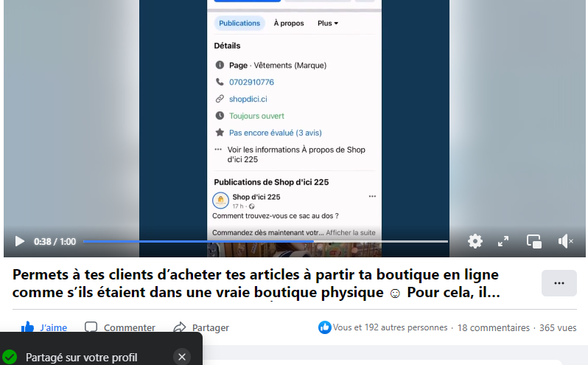Select the À propos tab
The image size is (588, 365).
tap(289, 23)
